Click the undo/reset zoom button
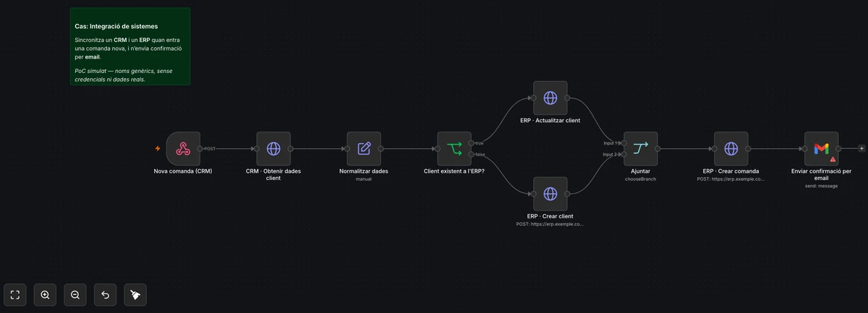The image size is (868, 313). 105,294
